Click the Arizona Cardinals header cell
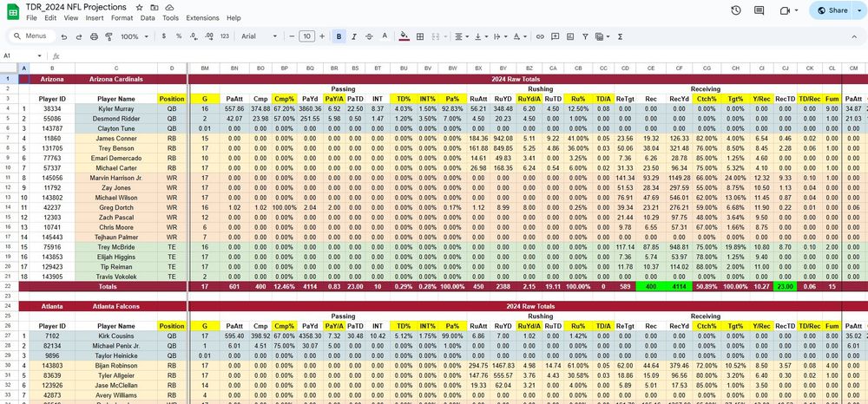The height and width of the screenshot is (404, 868). [x=116, y=79]
